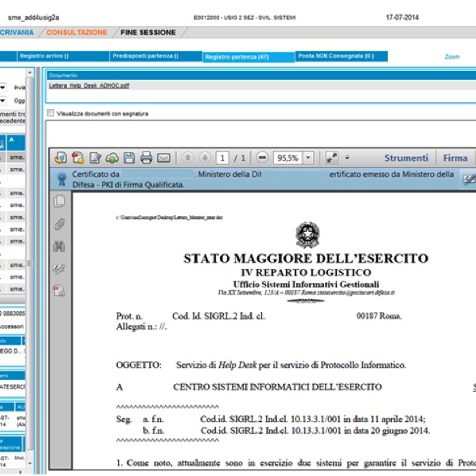Click the zoom percentage field showing 95,5%
This screenshot has width=476, height=476.
point(288,158)
